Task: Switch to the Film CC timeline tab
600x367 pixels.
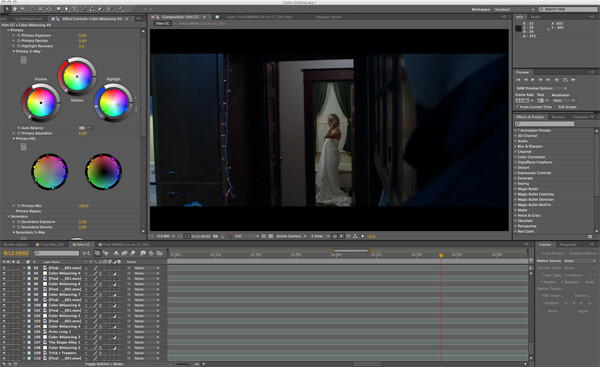Action: (x=82, y=244)
